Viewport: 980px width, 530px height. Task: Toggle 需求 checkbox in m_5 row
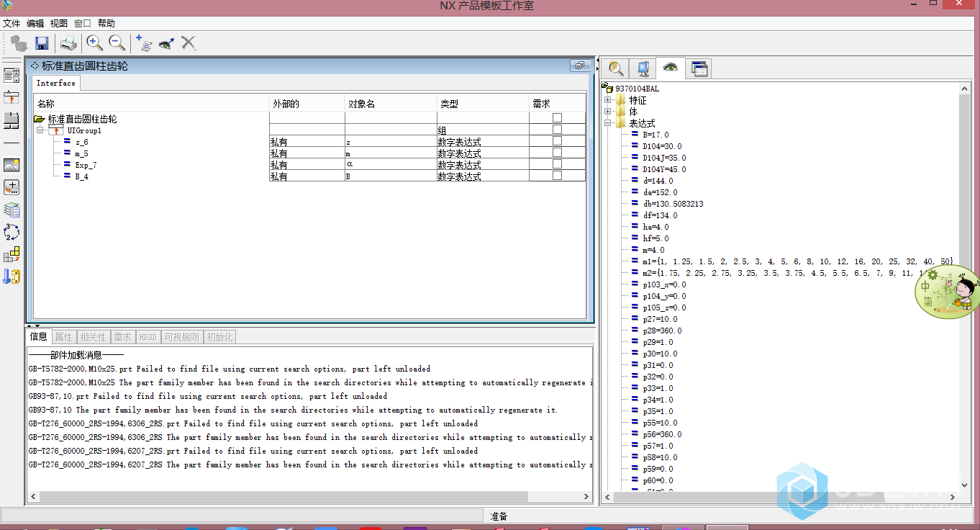pos(557,153)
